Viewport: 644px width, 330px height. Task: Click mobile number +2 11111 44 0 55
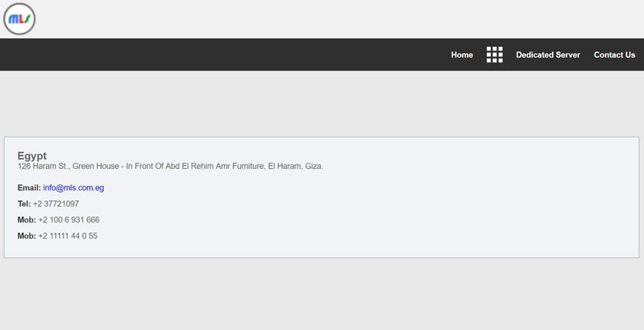click(67, 236)
